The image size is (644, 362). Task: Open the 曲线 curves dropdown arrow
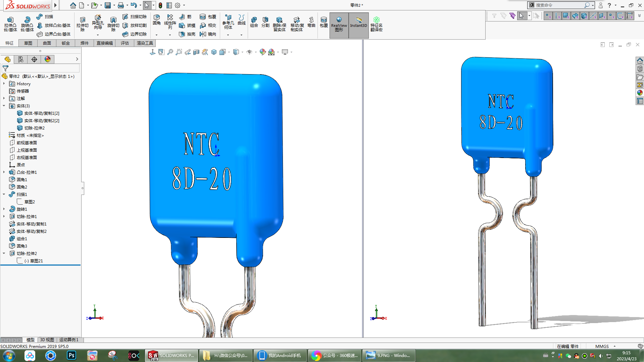[241, 35]
